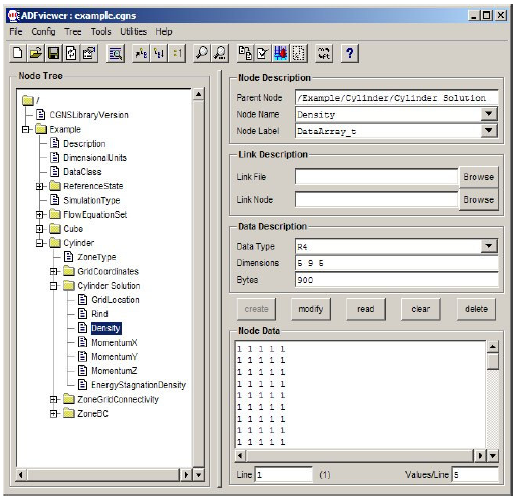Click the Dimensions field showing 5 9 5
Viewport: 516px width, 499px height.
point(397,263)
